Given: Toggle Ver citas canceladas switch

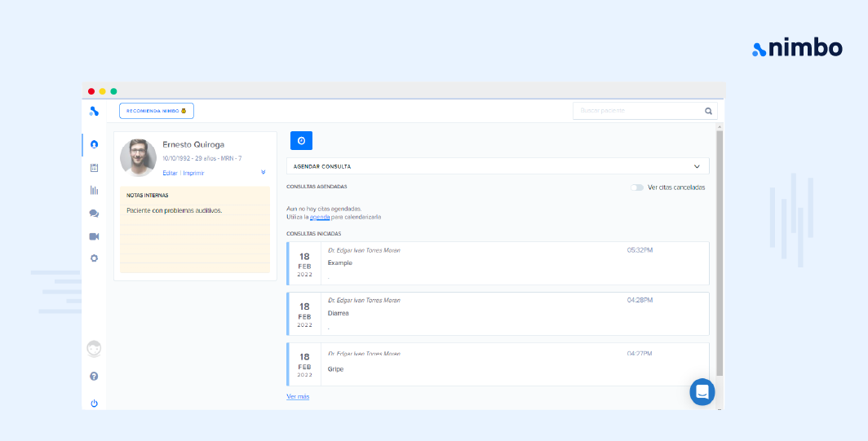Looking at the screenshot, I should pyautogui.click(x=637, y=187).
